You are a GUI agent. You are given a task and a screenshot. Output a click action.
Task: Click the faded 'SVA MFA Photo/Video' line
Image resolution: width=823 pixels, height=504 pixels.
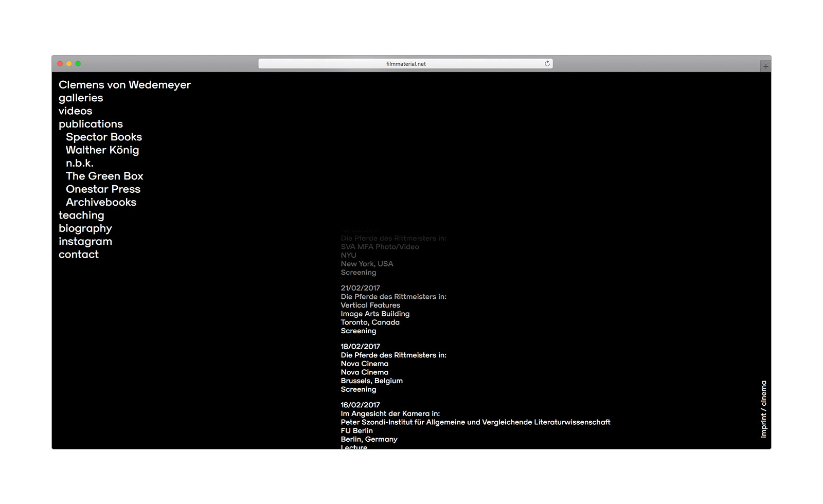point(380,247)
